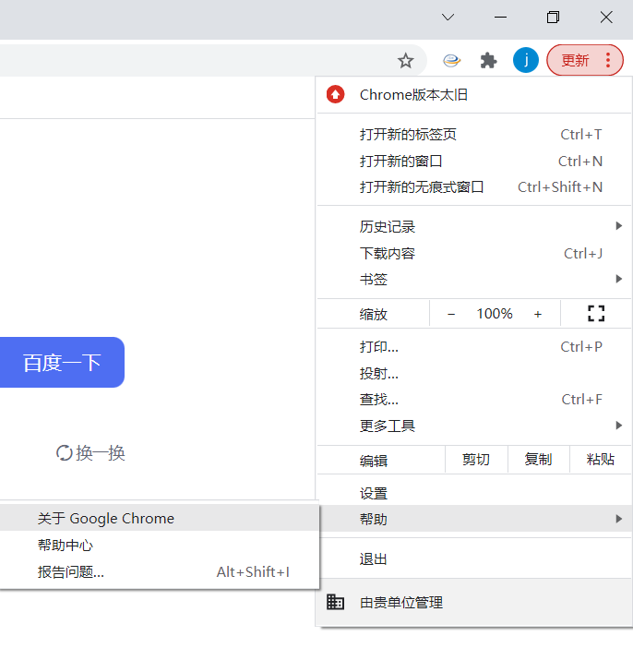633x672 pixels.
Task: Choose 打开新的标签页 menu item
Action: [x=474, y=135]
